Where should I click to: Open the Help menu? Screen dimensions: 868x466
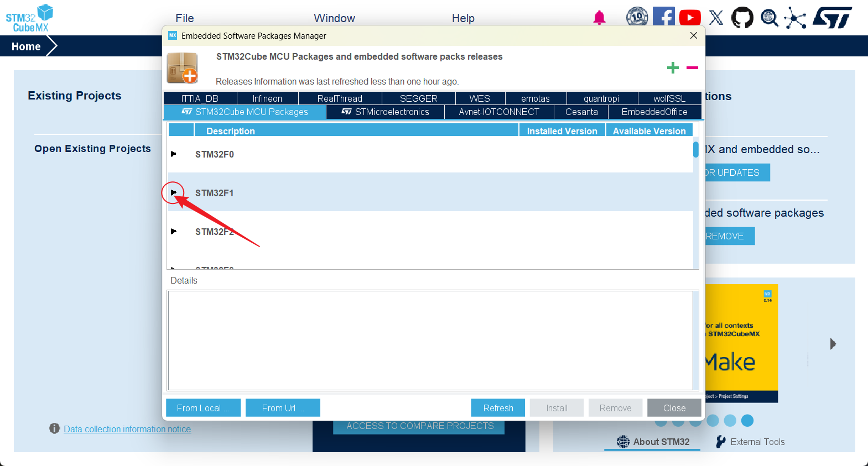(x=463, y=18)
